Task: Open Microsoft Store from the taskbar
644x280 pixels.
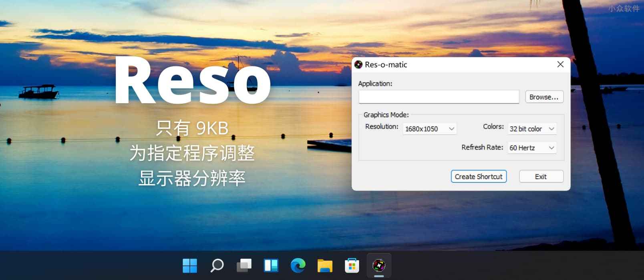Action: 352,265
